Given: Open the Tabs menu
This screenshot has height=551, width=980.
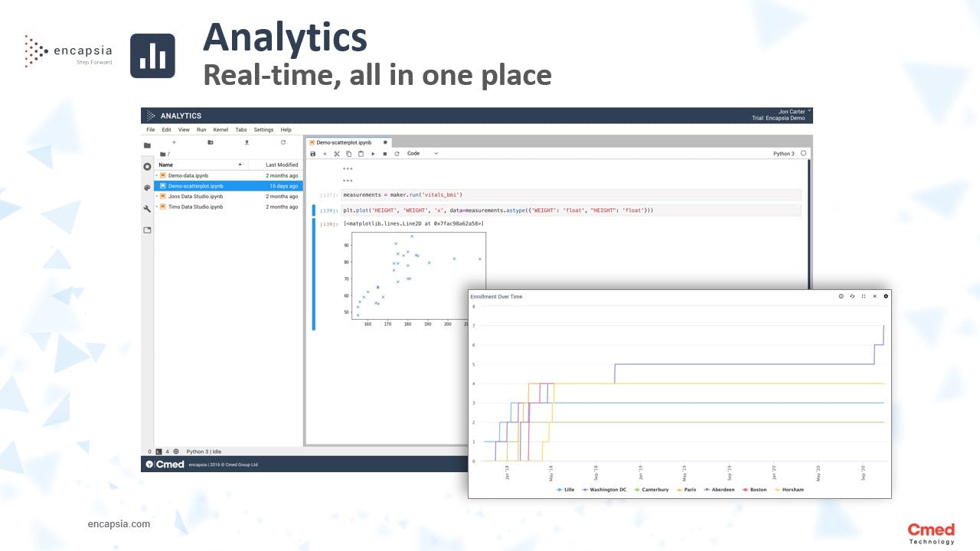Looking at the screenshot, I should click(x=241, y=130).
